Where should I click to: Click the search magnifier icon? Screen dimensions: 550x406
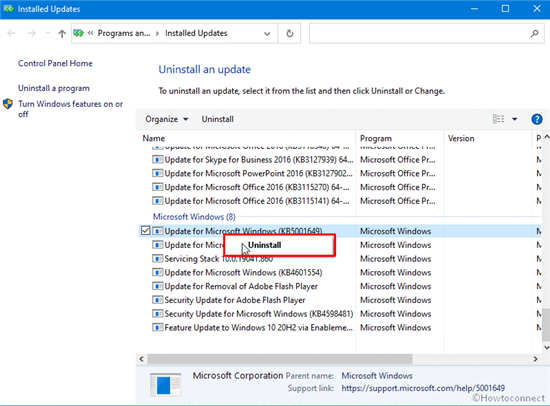pos(534,33)
